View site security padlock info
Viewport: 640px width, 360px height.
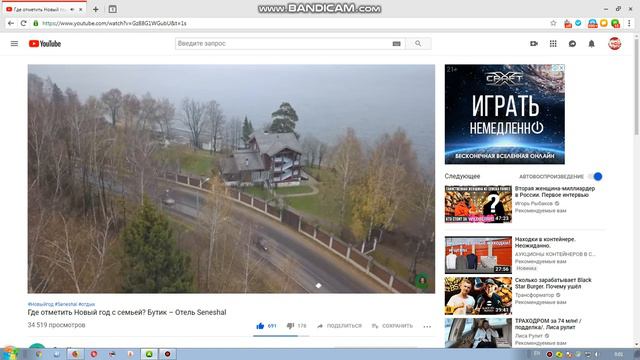click(36, 23)
